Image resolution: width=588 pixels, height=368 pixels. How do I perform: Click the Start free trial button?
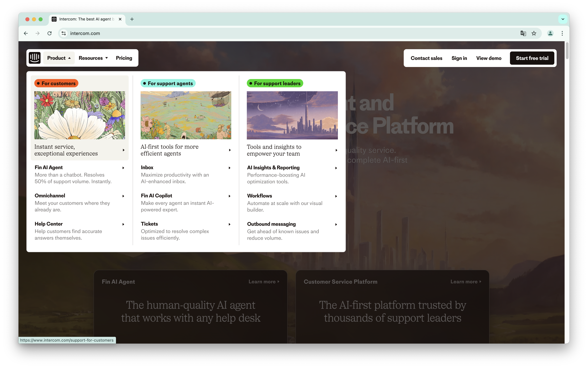click(532, 58)
